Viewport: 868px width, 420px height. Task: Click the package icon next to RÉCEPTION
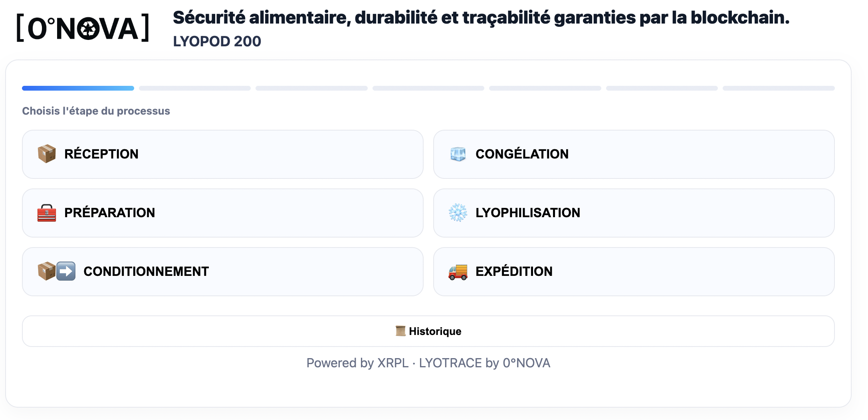click(x=48, y=154)
